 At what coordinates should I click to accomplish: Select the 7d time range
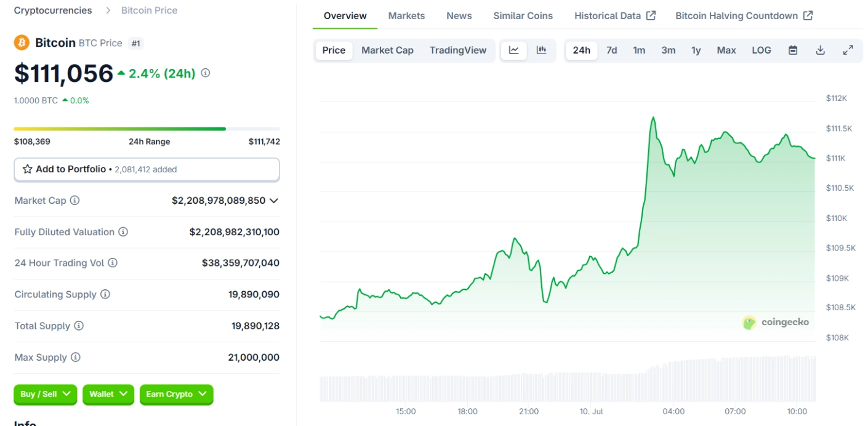pyautogui.click(x=611, y=50)
